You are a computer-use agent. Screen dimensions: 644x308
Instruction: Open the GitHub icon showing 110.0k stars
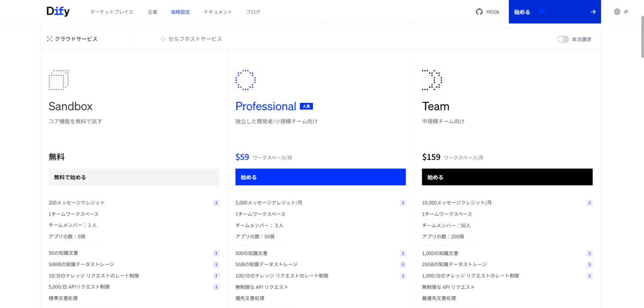pyautogui.click(x=479, y=12)
